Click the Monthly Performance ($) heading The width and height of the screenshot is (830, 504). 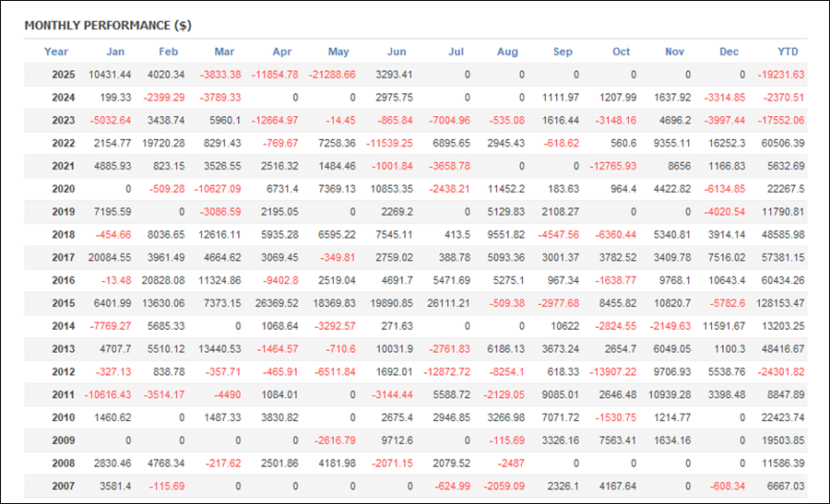click(108, 26)
